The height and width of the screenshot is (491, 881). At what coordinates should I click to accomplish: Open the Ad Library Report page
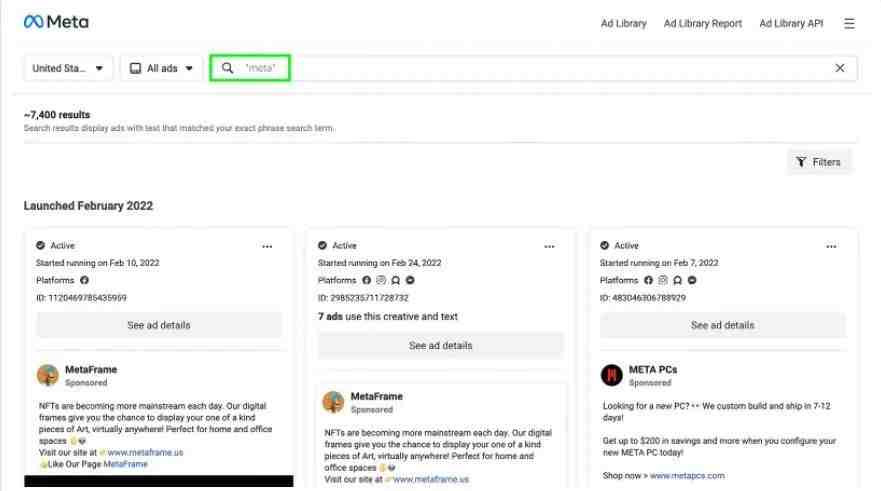[x=703, y=24]
